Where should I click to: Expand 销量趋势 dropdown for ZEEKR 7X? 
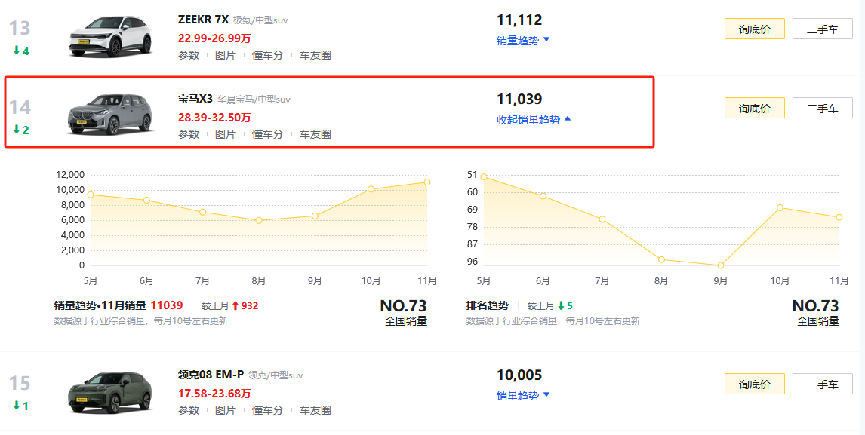pyautogui.click(x=523, y=40)
